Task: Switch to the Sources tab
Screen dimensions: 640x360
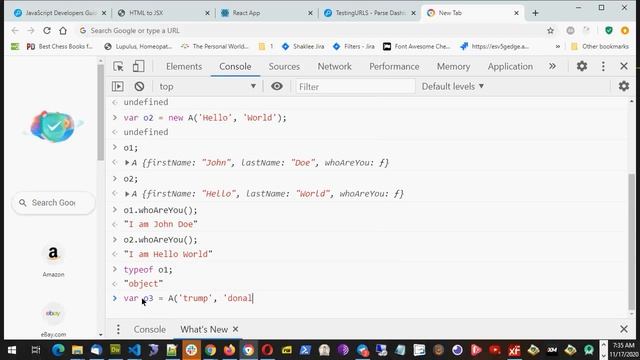Action: pos(284,66)
